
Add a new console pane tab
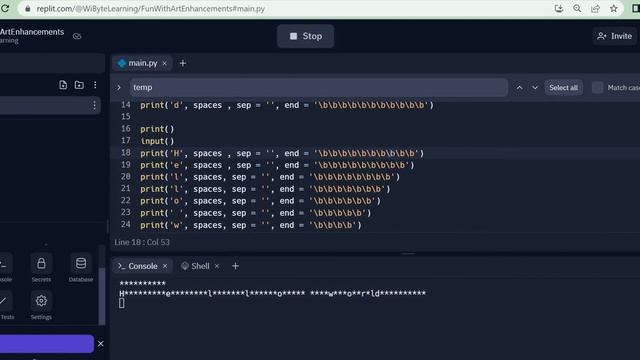pyautogui.click(x=235, y=266)
